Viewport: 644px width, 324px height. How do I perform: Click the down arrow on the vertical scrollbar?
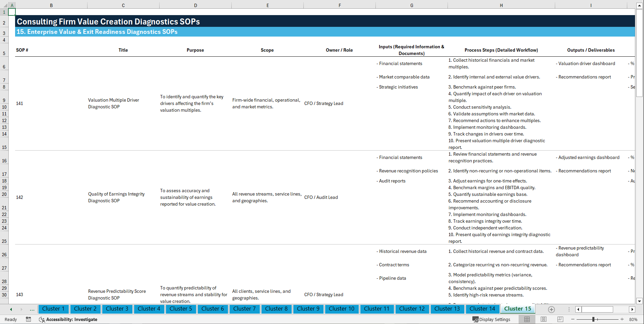[640, 301]
